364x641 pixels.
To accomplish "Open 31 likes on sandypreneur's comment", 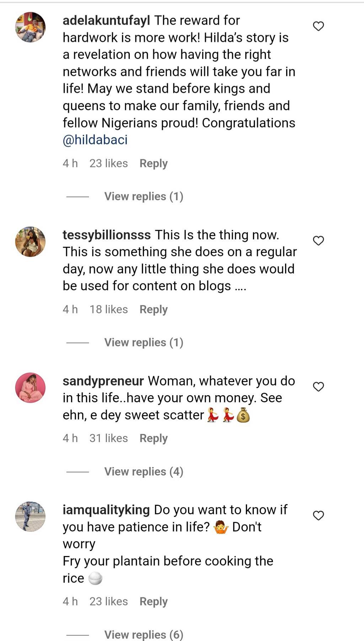I will [108, 438].
